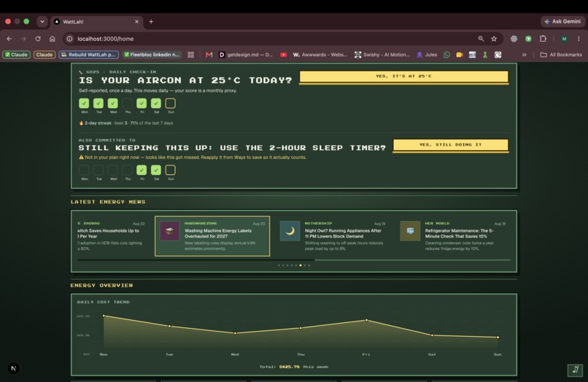Screen dimensions: 588x382
Task: Select the last news carousel dot
Action: 309,265
